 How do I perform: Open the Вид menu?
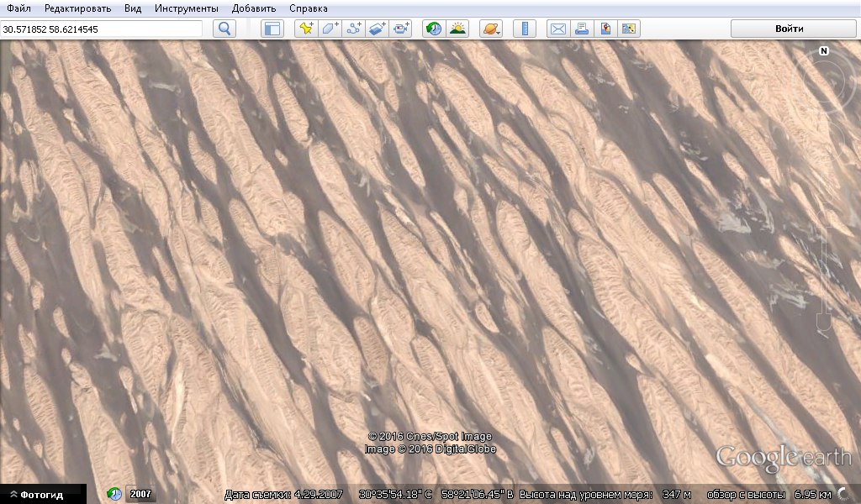[132, 8]
